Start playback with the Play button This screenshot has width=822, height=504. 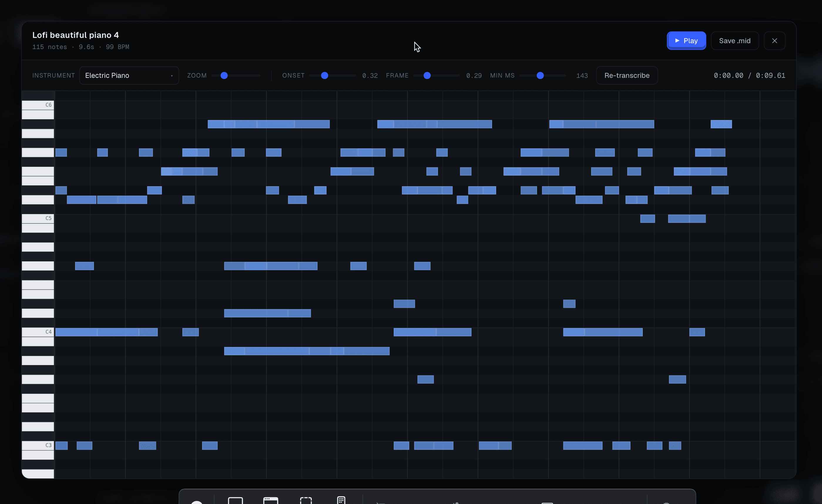click(686, 41)
